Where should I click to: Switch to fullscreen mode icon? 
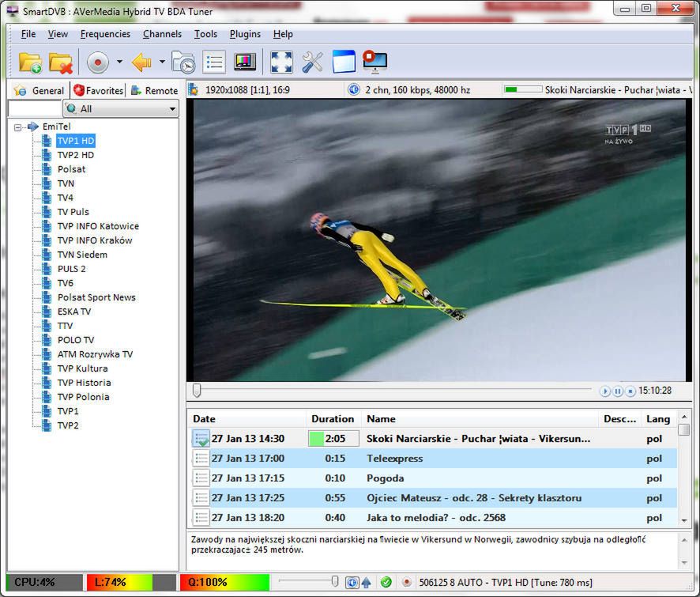(282, 62)
